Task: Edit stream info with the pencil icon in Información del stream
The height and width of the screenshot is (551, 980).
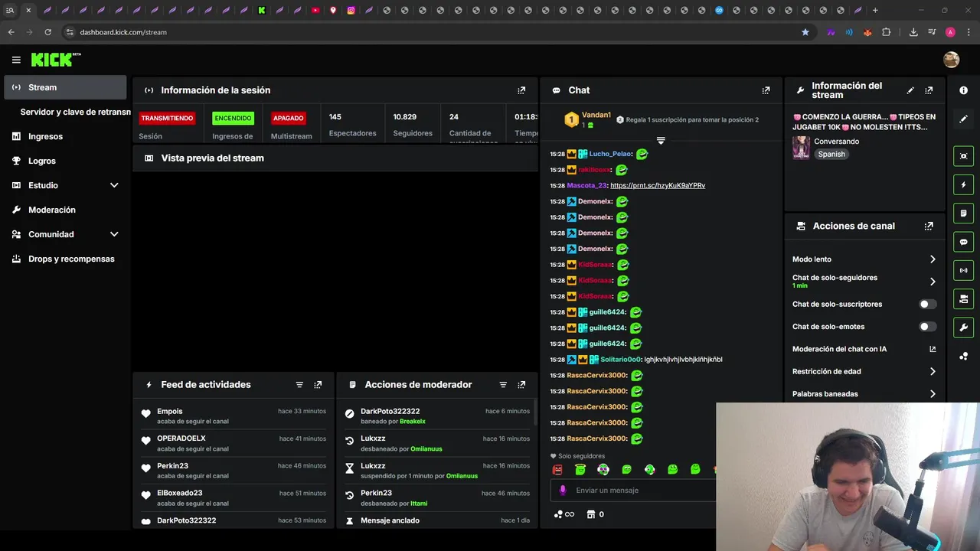Action: click(x=910, y=90)
